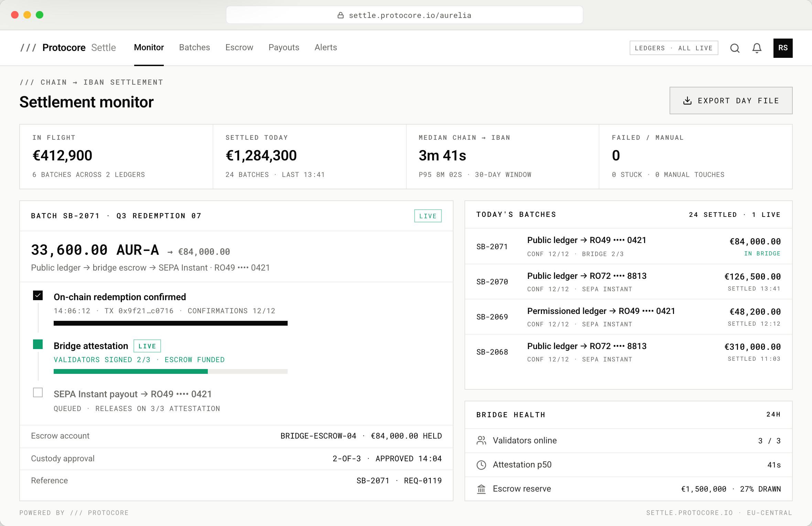Click the 24H label in Bridge Health
812x526 pixels.
pyautogui.click(x=773, y=414)
